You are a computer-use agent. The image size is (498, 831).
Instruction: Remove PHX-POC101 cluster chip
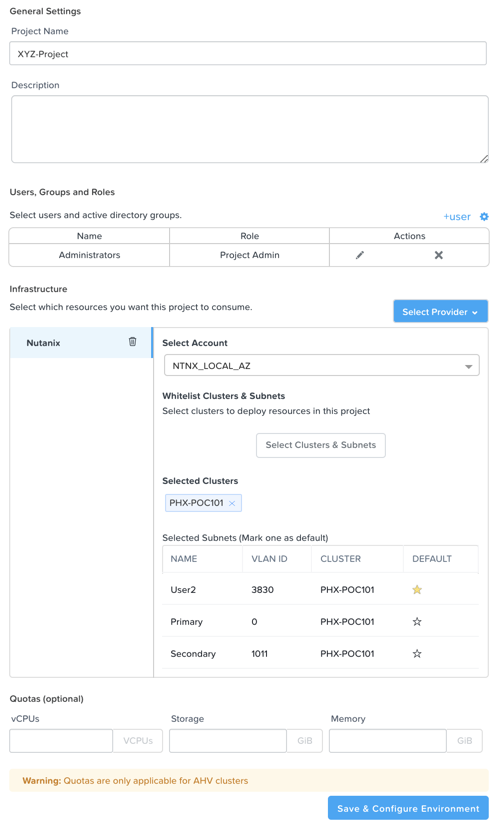(x=232, y=503)
